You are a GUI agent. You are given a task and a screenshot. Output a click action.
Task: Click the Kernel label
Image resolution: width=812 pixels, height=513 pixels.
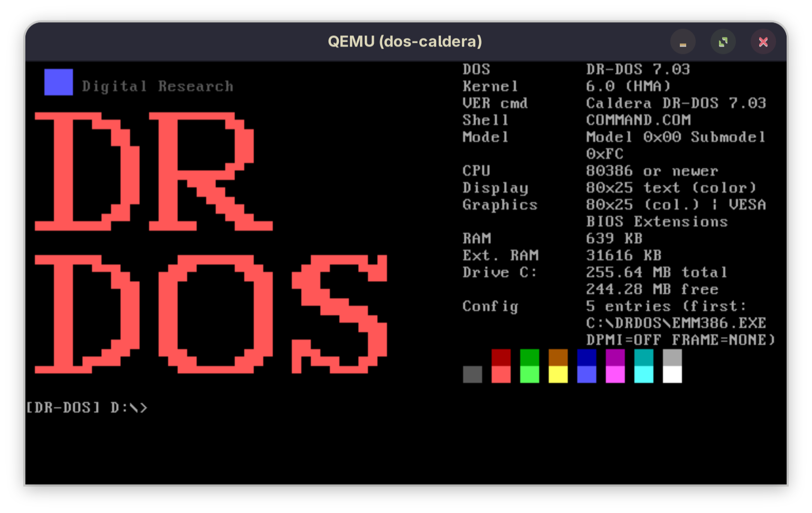[x=490, y=86]
